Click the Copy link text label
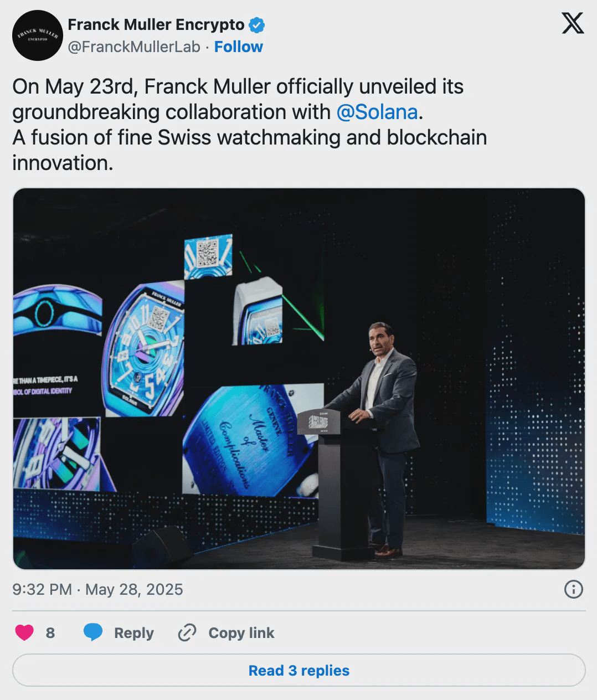 [241, 632]
